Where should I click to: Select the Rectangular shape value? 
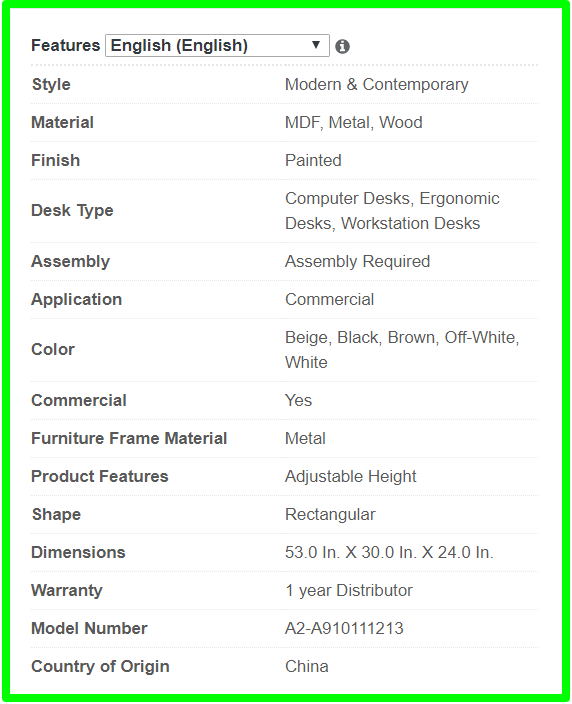(x=330, y=515)
